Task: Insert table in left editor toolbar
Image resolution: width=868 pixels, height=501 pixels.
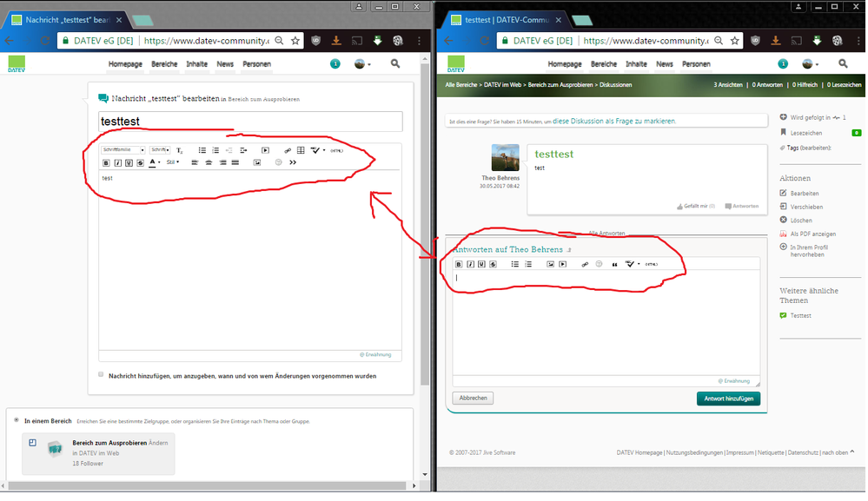Action: tap(301, 150)
